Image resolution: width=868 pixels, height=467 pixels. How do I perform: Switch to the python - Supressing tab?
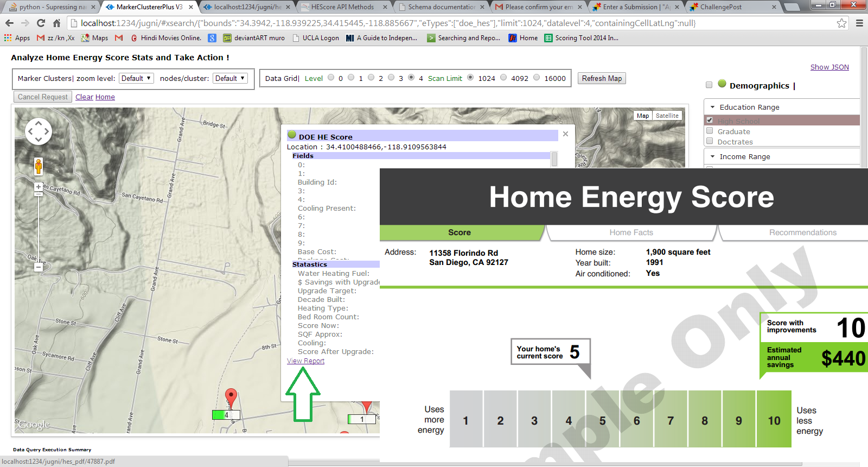(52, 7)
